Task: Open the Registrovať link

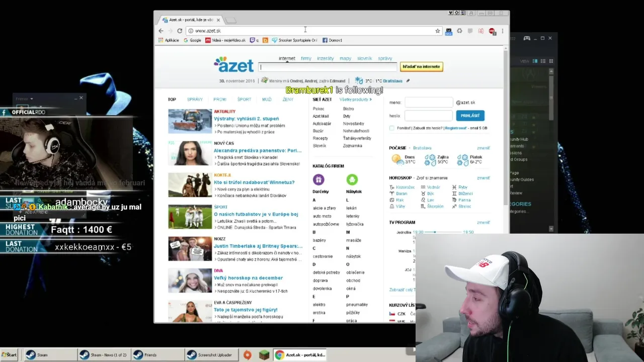Action: [455, 128]
